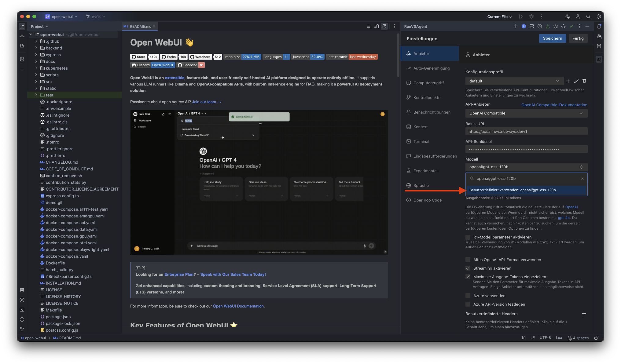Screen dimensions: 621x364
Task: Expand the .github folder in project tree
Action: tap(36, 41)
